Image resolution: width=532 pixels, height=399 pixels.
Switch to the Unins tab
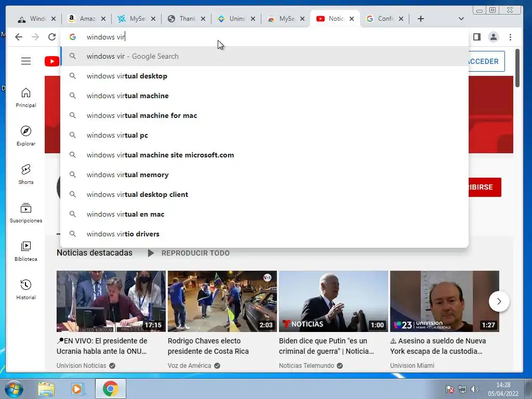tap(233, 19)
